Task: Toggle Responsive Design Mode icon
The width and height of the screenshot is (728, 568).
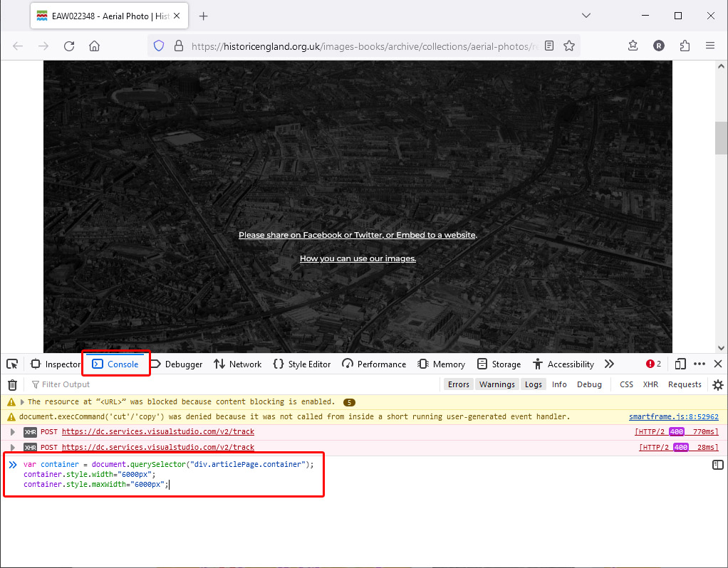Action: pos(680,364)
